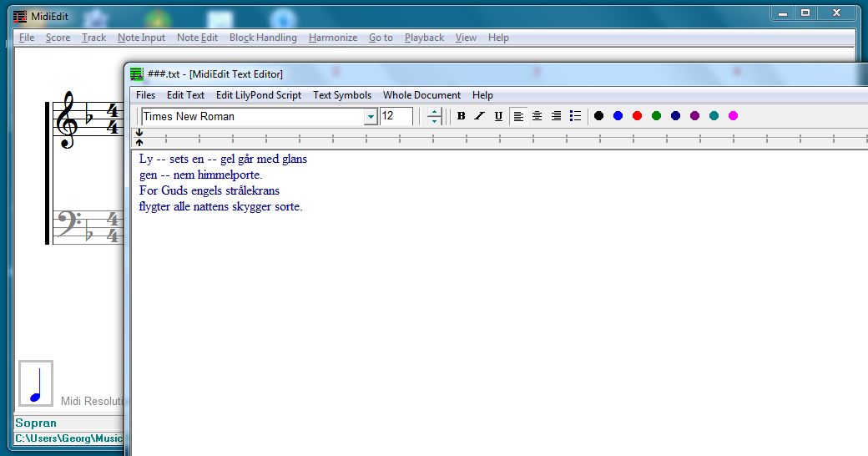
Task: Open the MidiEdit main window Help menu
Action: pos(498,38)
